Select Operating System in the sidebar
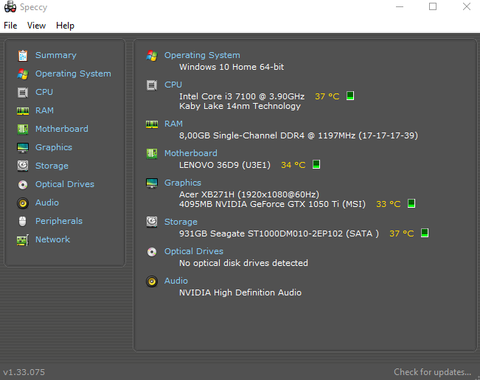The image size is (480, 380). (x=73, y=74)
